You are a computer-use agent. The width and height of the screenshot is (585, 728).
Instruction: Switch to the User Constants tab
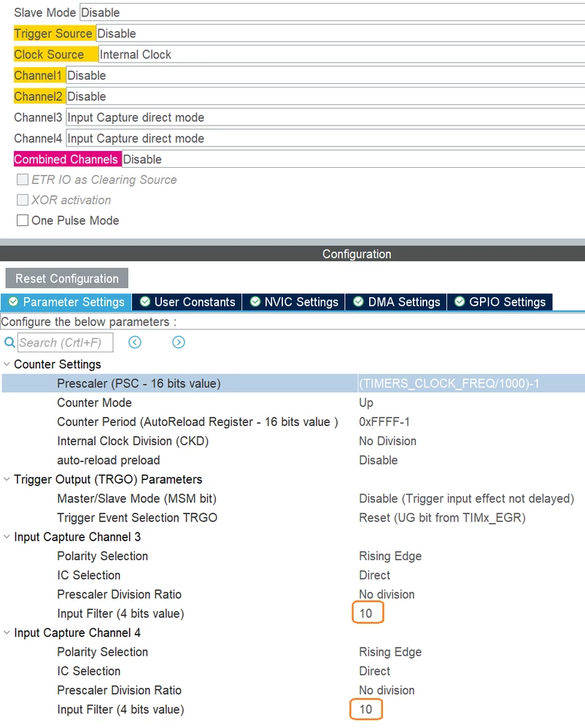pyautogui.click(x=187, y=302)
